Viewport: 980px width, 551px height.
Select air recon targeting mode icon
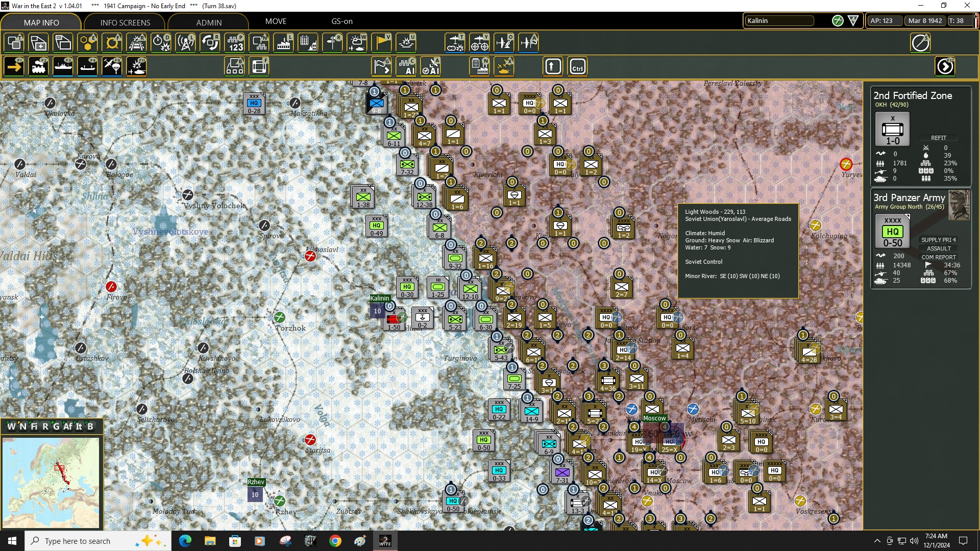click(x=479, y=43)
